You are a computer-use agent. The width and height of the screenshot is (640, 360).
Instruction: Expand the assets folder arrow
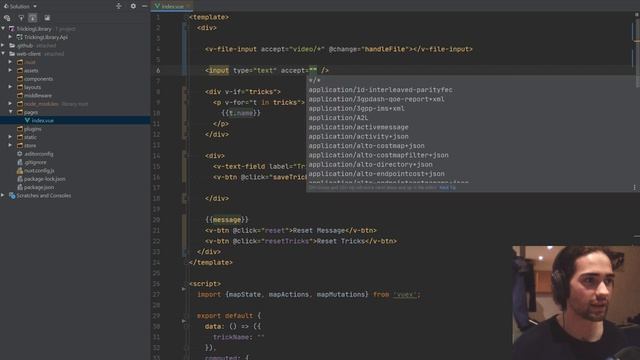click(11, 70)
